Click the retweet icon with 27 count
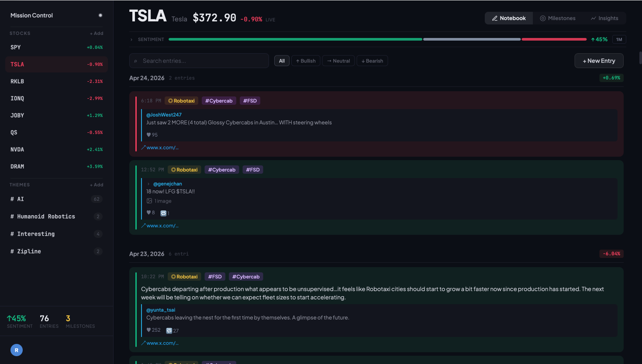This screenshot has height=364, width=642. 169,330
